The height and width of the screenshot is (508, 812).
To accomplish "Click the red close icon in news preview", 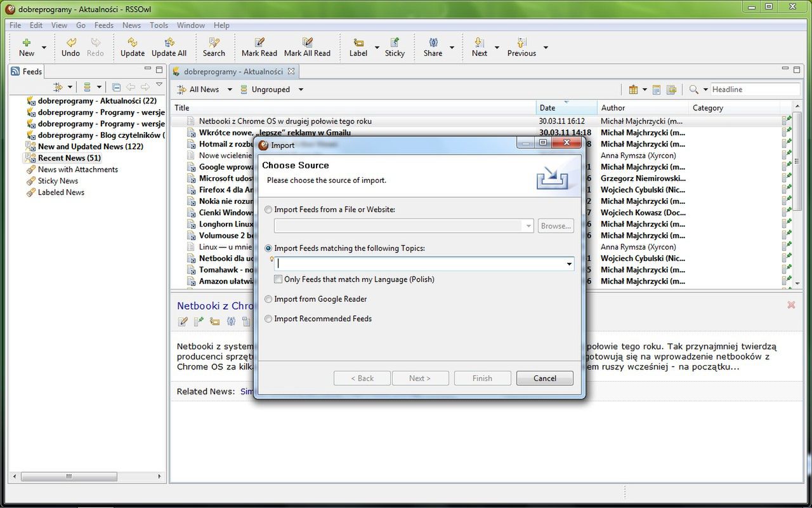I will (x=791, y=305).
